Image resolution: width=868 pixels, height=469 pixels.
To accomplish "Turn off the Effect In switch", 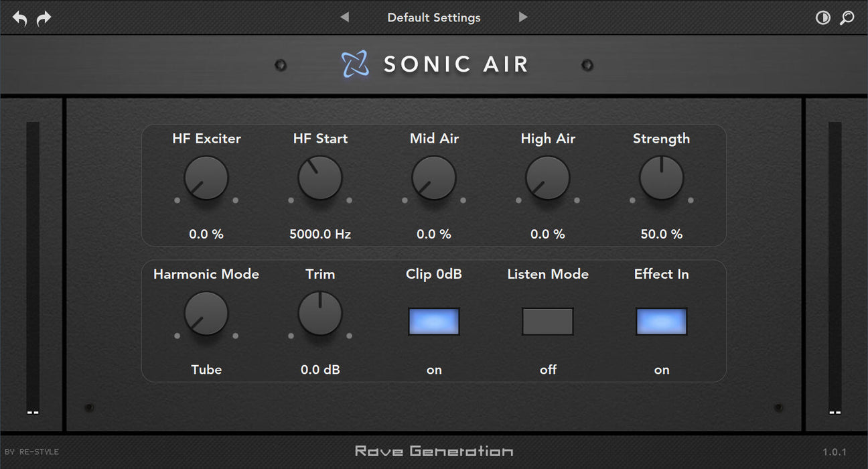I will point(662,322).
